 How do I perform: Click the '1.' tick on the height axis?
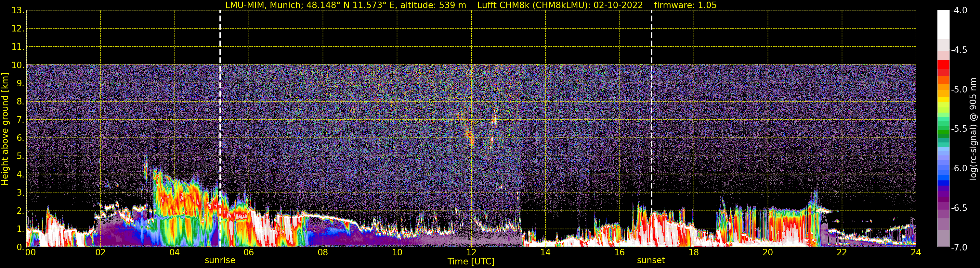tap(20, 229)
